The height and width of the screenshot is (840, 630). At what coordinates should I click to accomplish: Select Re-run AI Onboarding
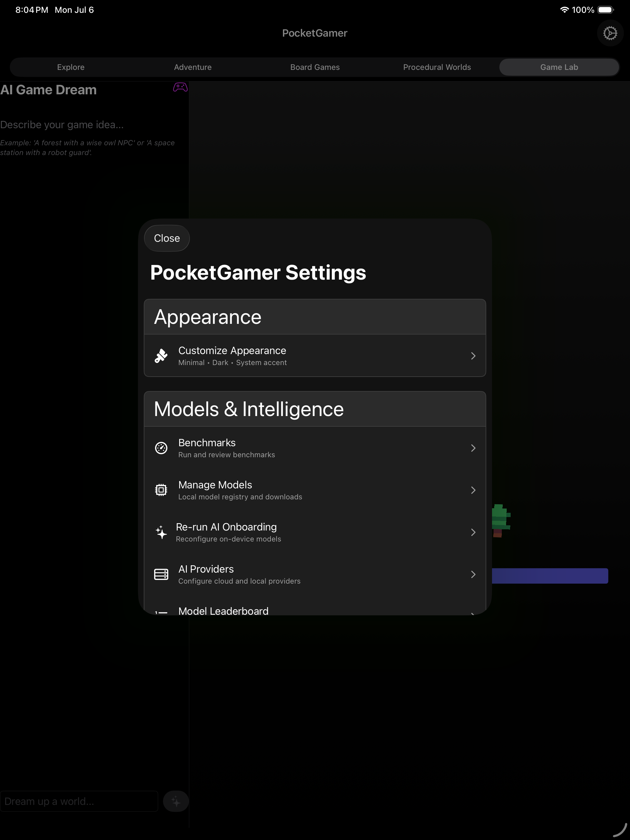[x=315, y=532]
